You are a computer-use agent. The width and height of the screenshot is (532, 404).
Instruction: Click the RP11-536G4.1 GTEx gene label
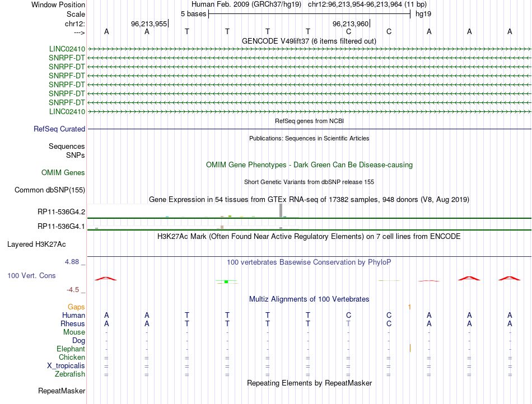pyautogui.click(x=61, y=226)
